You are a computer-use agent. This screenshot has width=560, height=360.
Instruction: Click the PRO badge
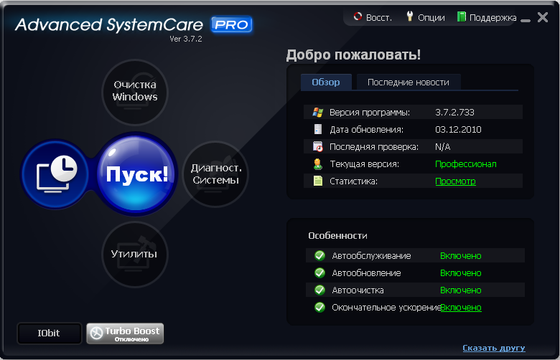pos(232,25)
